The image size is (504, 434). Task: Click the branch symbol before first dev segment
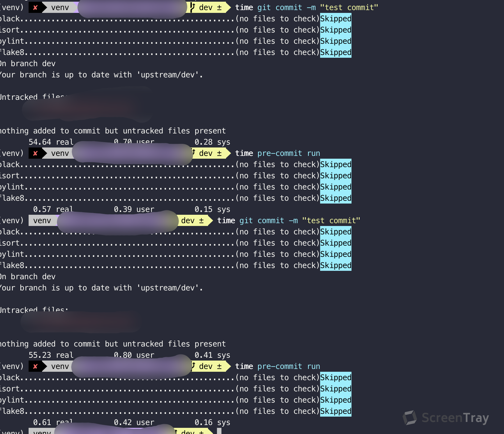tap(192, 7)
